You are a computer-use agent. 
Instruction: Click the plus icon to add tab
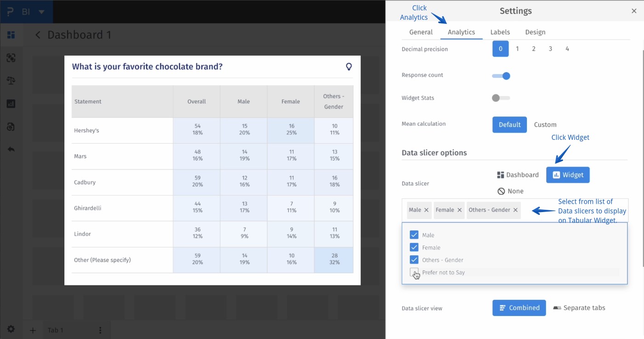33,330
